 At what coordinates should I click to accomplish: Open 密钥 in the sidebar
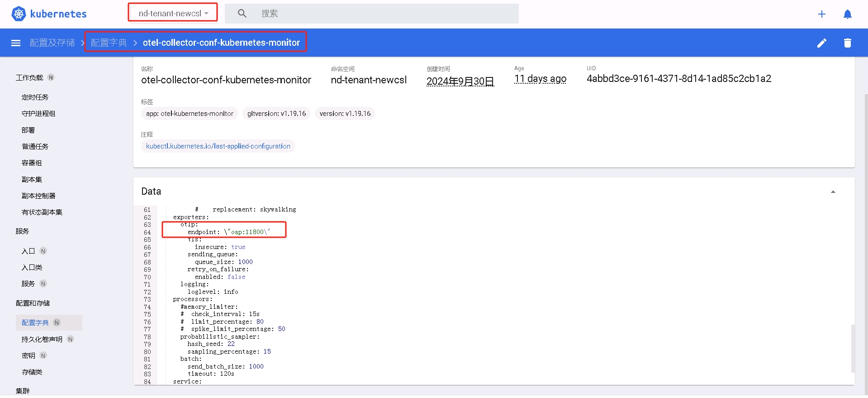click(x=28, y=356)
